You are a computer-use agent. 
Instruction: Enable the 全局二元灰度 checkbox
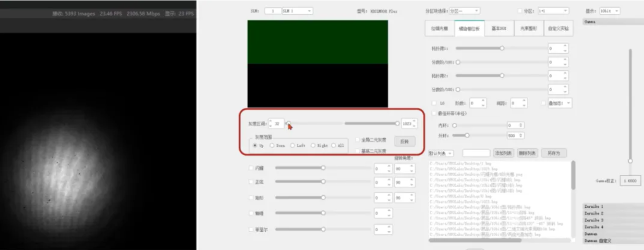pyautogui.click(x=357, y=140)
